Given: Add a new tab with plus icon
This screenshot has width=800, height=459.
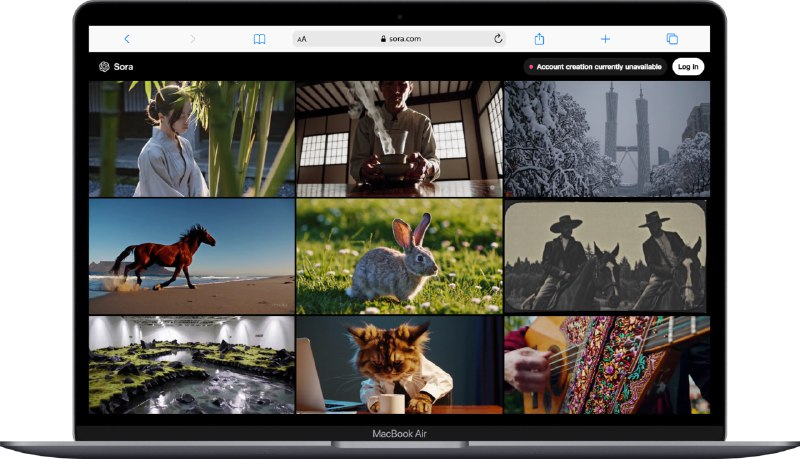Looking at the screenshot, I should (605, 39).
